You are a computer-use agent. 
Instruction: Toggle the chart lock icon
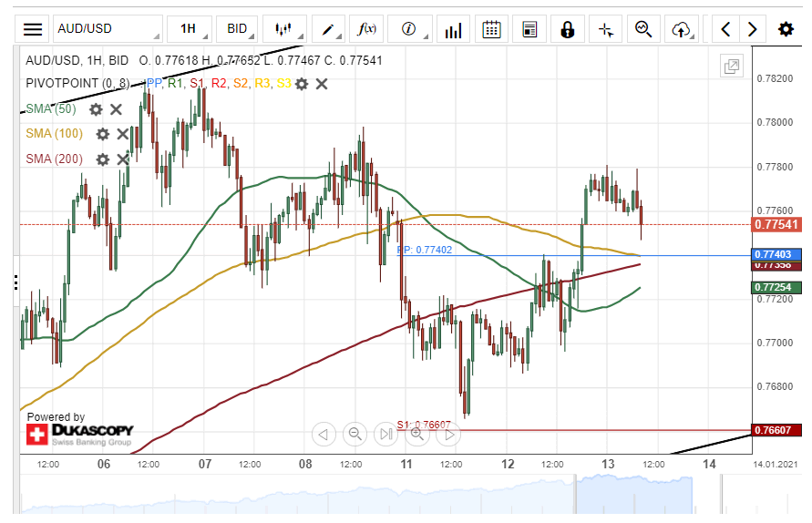click(x=568, y=29)
